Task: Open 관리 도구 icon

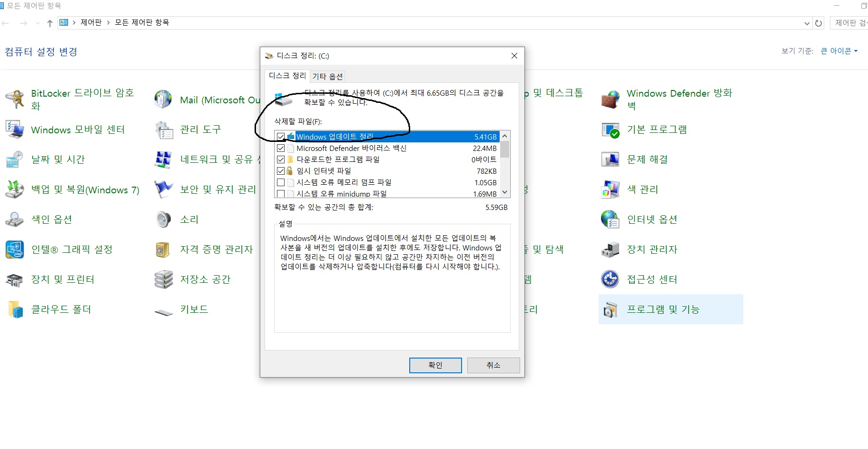Action: [x=163, y=130]
